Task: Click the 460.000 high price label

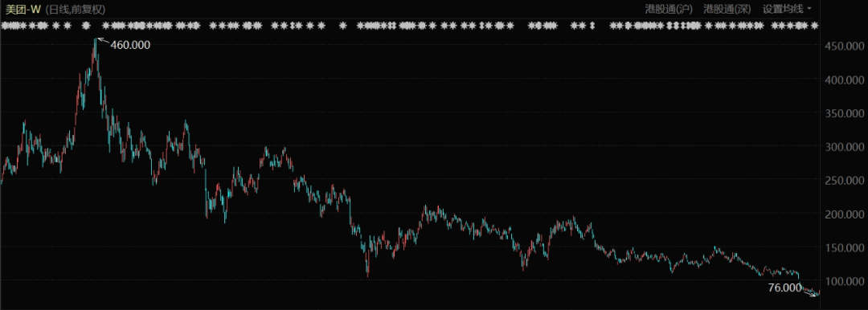Action: (x=130, y=46)
